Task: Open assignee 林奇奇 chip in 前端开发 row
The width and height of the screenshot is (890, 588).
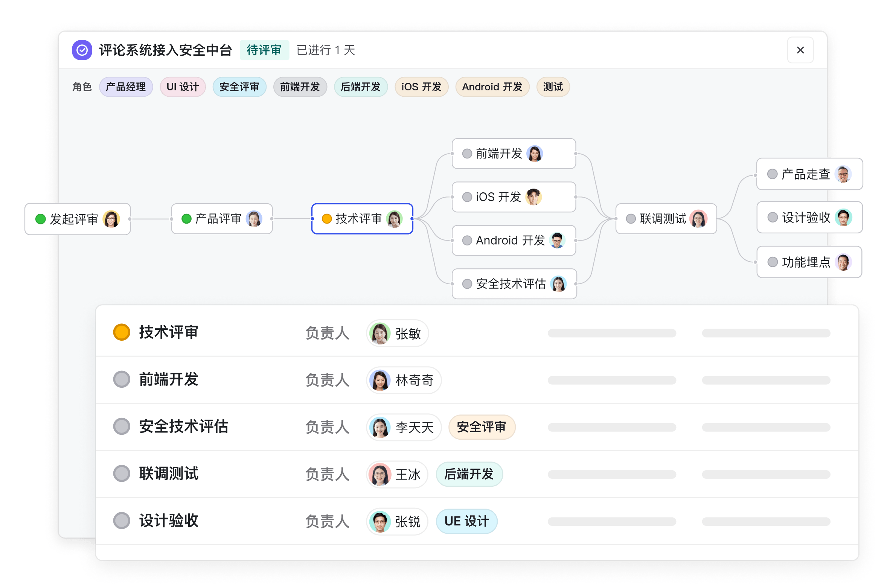Action: pos(404,380)
